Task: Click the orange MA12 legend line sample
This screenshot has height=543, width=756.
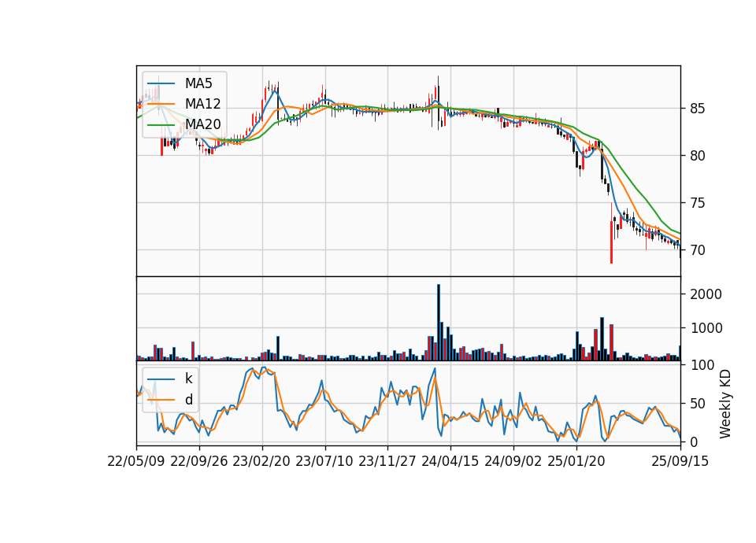Action: pyautogui.click(x=161, y=104)
